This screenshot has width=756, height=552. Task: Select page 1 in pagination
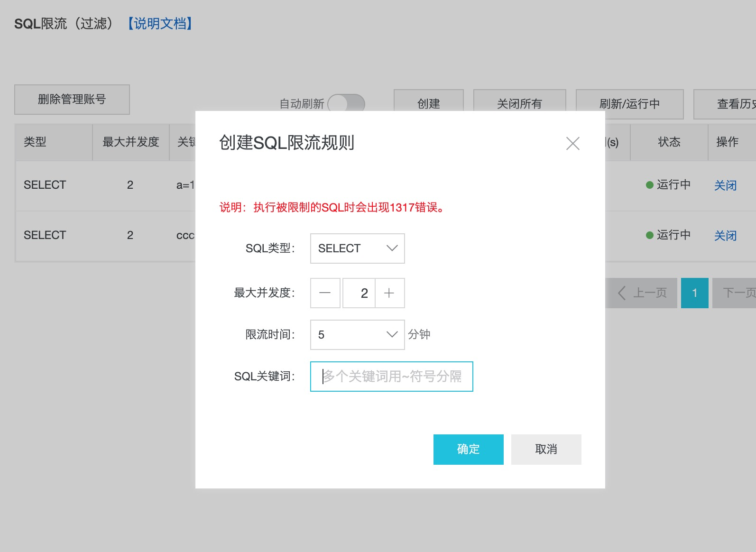pos(695,293)
